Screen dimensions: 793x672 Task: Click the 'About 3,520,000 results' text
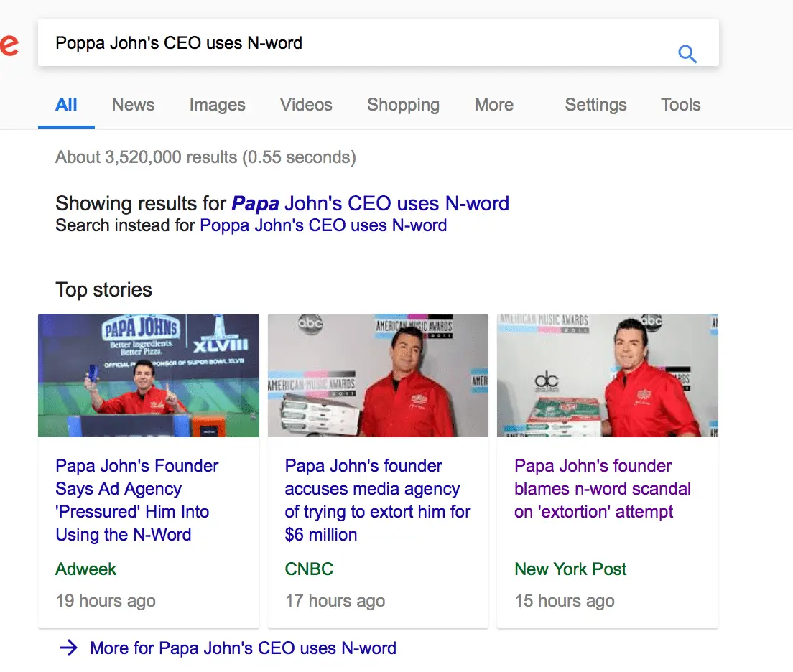pos(206,157)
